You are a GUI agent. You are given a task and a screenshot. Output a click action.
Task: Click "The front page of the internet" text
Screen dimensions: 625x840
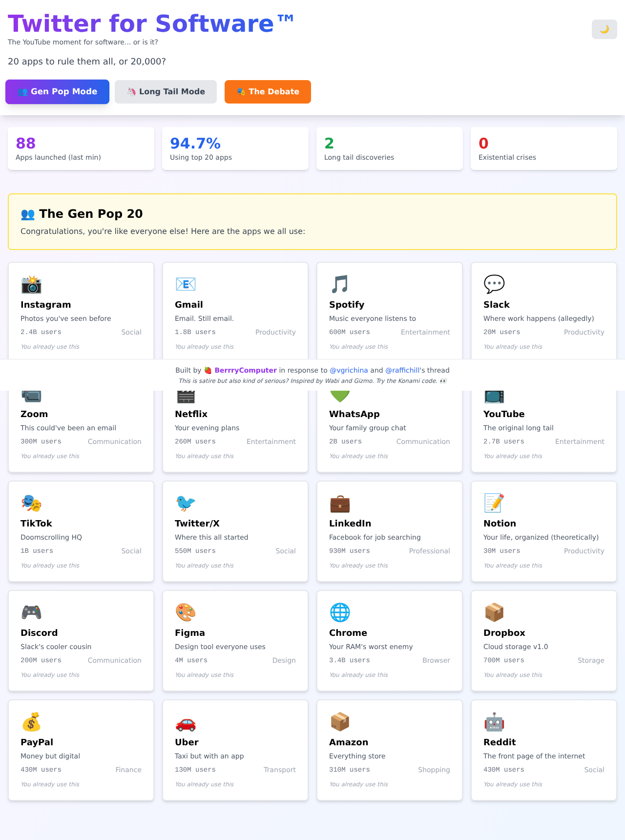(534, 756)
